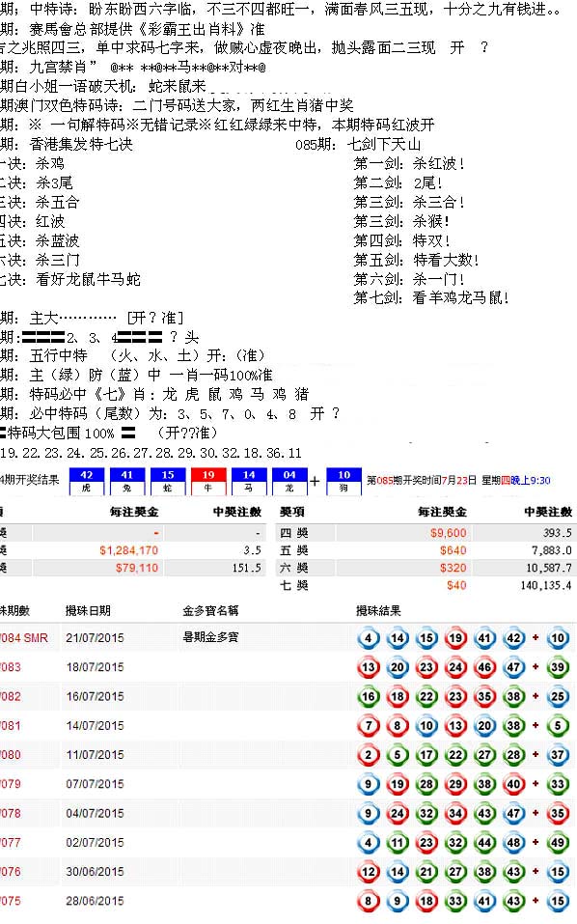Click the 四獎 $9,600 prize amount

[448, 533]
